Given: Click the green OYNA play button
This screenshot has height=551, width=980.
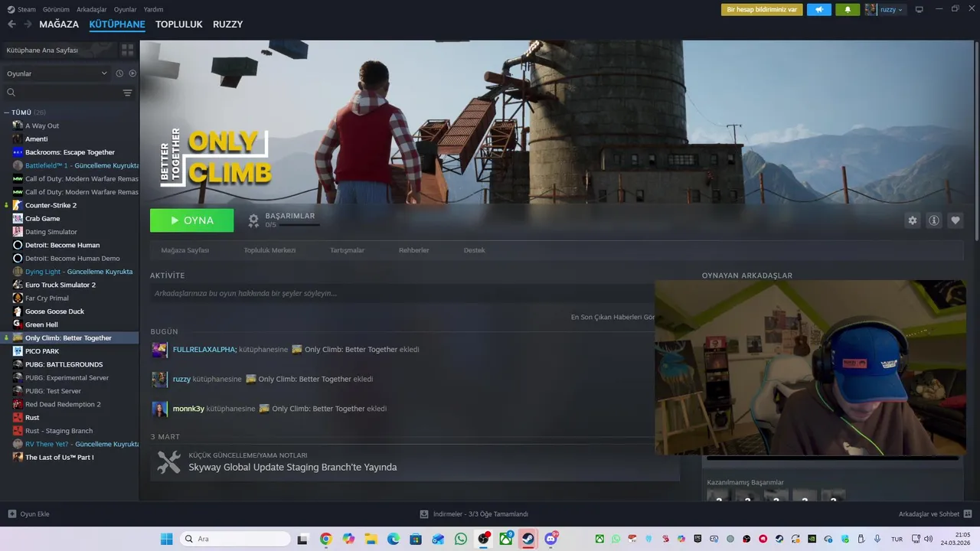Looking at the screenshot, I should [x=192, y=220].
